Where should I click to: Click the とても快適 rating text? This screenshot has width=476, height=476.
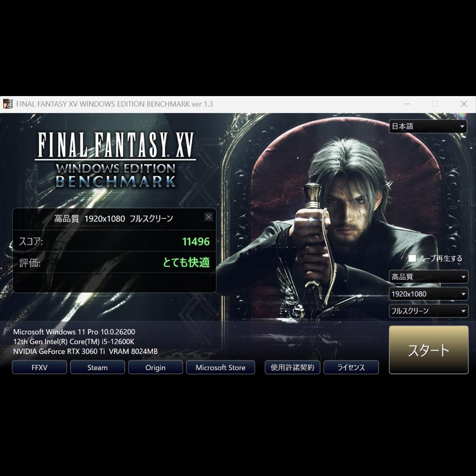186,263
